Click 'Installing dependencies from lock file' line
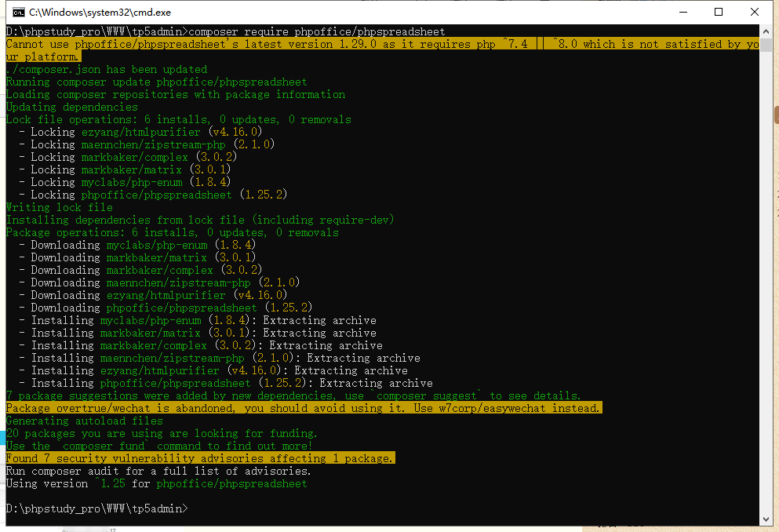Viewport: 779px width, 532px height. point(200,220)
